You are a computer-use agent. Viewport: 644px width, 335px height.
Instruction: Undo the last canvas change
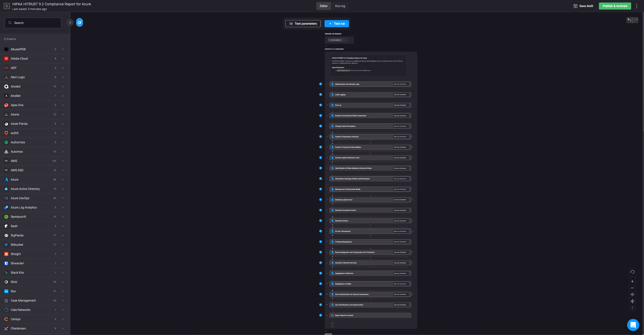629,20
